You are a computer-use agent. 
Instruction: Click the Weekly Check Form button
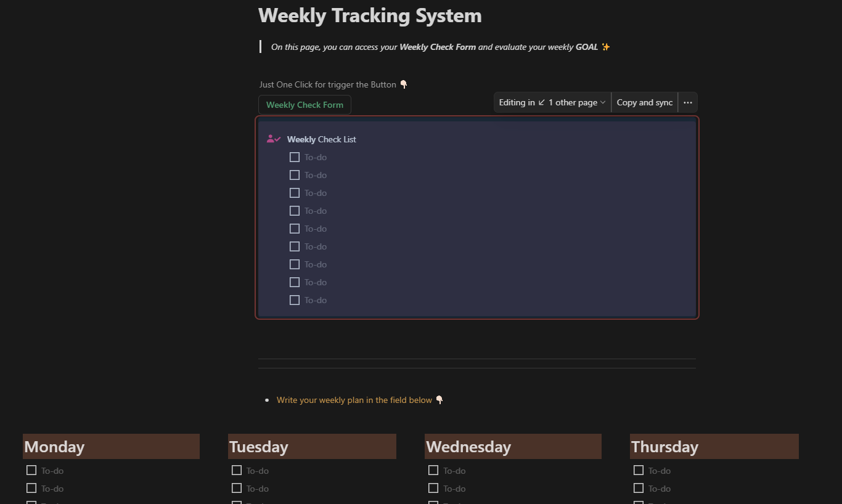pos(305,104)
